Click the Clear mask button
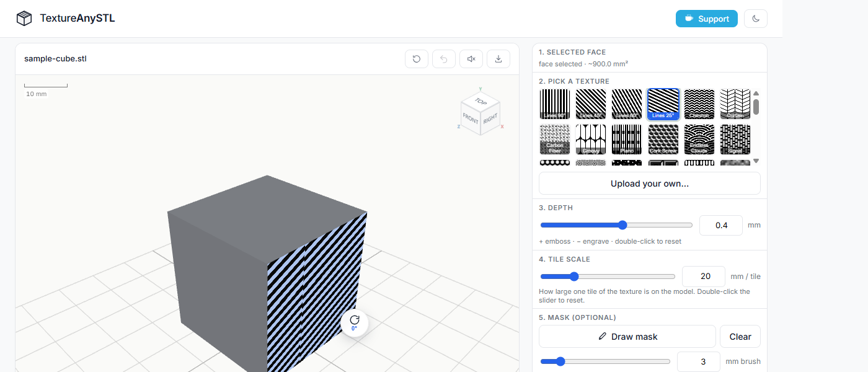The image size is (868, 372). click(x=740, y=337)
